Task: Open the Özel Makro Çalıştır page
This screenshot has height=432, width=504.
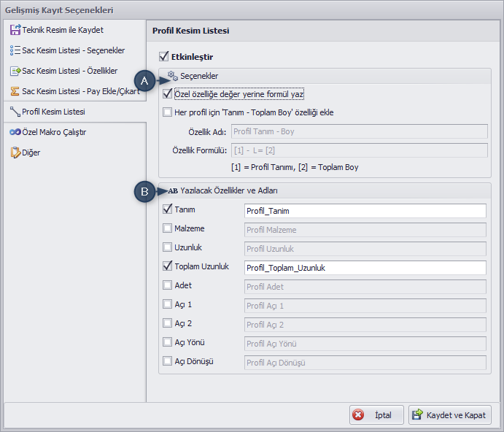Action: tap(75, 132)
